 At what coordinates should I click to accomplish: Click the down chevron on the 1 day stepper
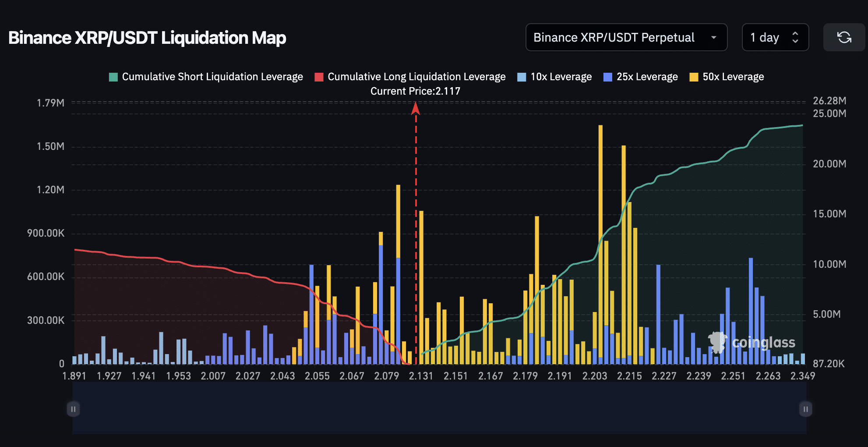[796, 41]
